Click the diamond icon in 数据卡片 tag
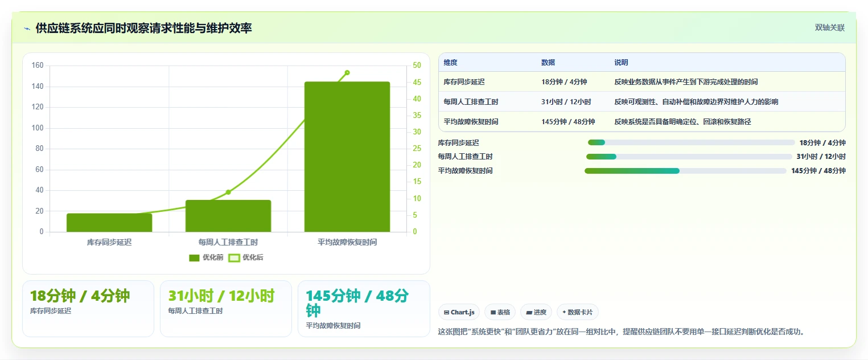Image resolution: width=868 pixels, height=360 pixels. (x=564, y=312)
